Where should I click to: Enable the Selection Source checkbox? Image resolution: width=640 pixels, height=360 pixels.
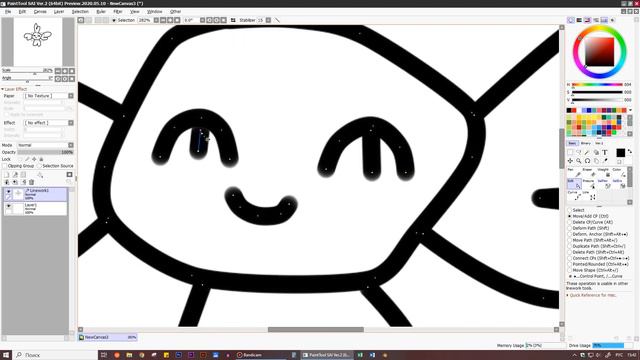(40, 166)
